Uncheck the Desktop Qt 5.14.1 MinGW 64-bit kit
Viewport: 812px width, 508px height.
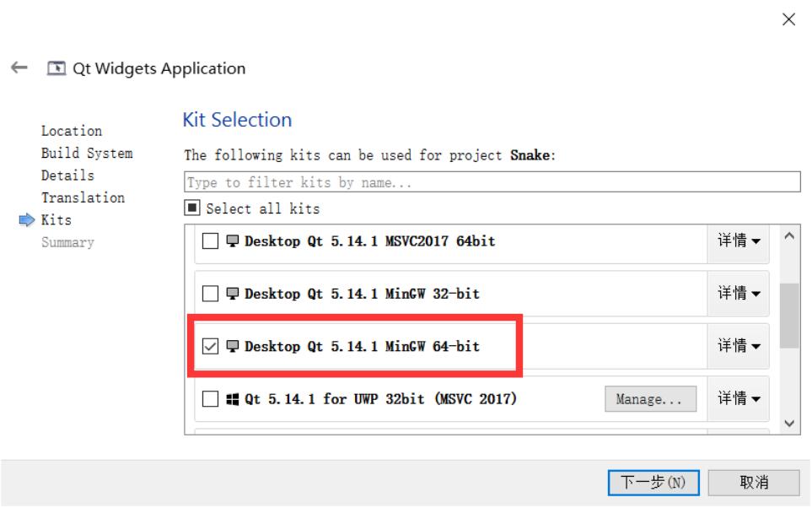click(x=211, y=346)
